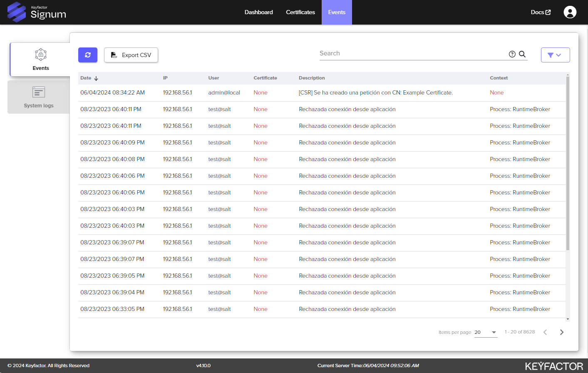Go to next page of events
The image size is (588, 373).
pos(562,332)
